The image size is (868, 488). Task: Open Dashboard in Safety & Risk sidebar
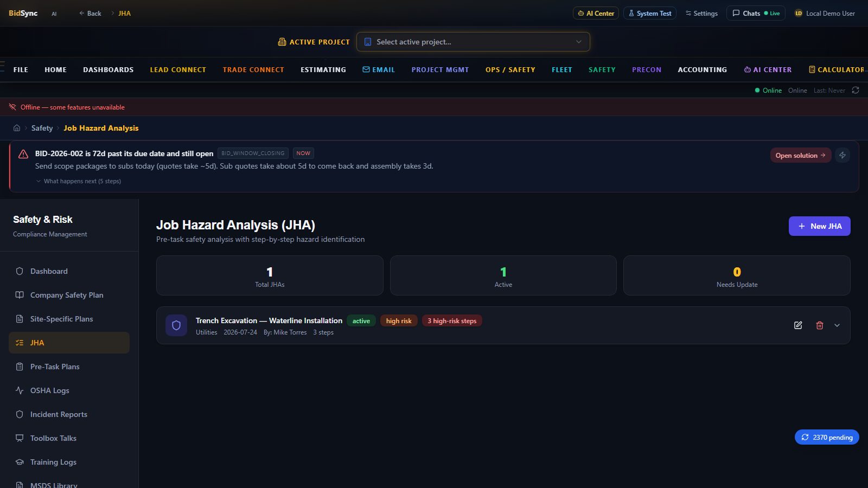pyautogui.click(x=69, y=271)
